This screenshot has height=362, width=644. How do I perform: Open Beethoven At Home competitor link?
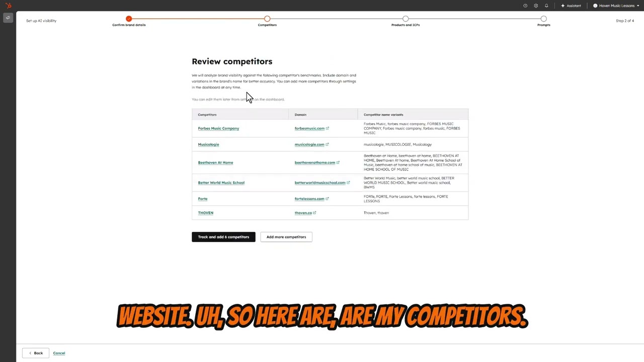pos(215,162)
